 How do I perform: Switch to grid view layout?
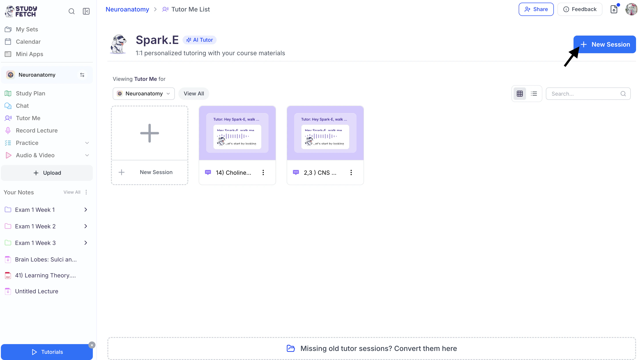pyautogui.click(x=520, y=94)
